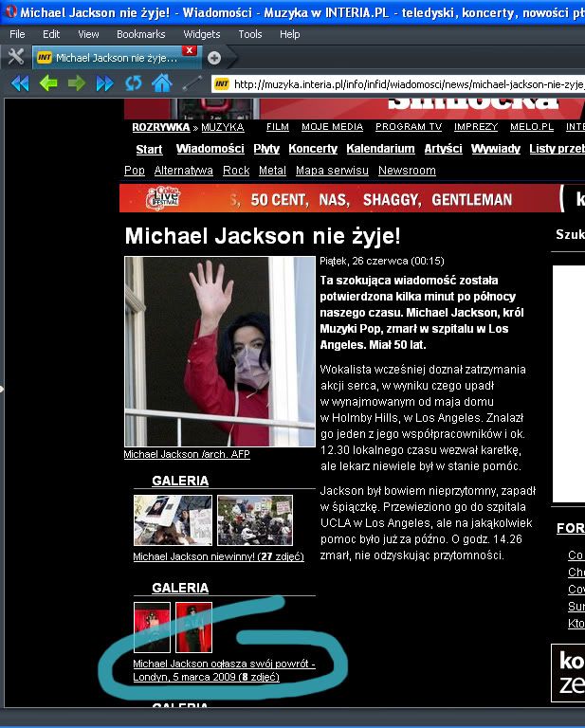Open the Widgets menu
Viewport: 585px width, 728px height.
(202, 34)
